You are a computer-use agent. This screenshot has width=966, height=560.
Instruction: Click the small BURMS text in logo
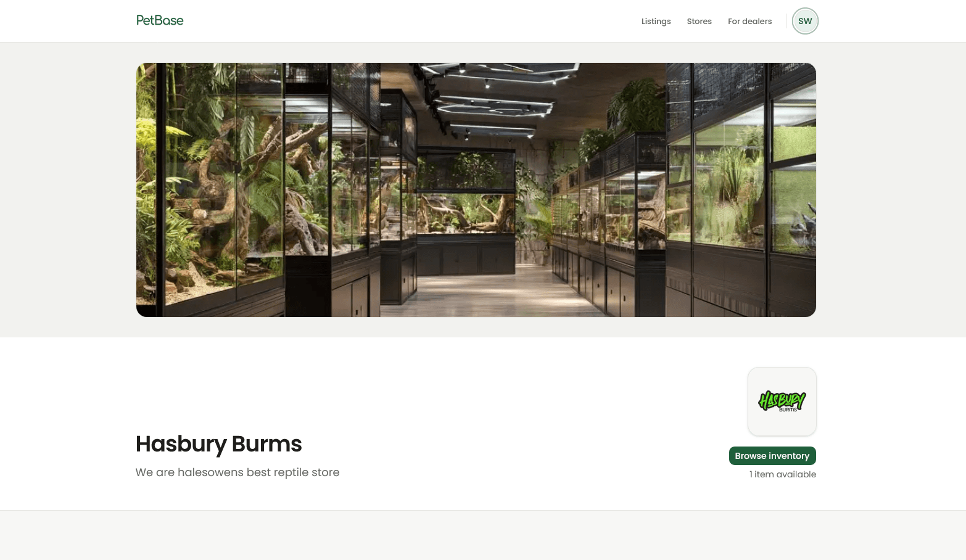[x=788, y=410]
